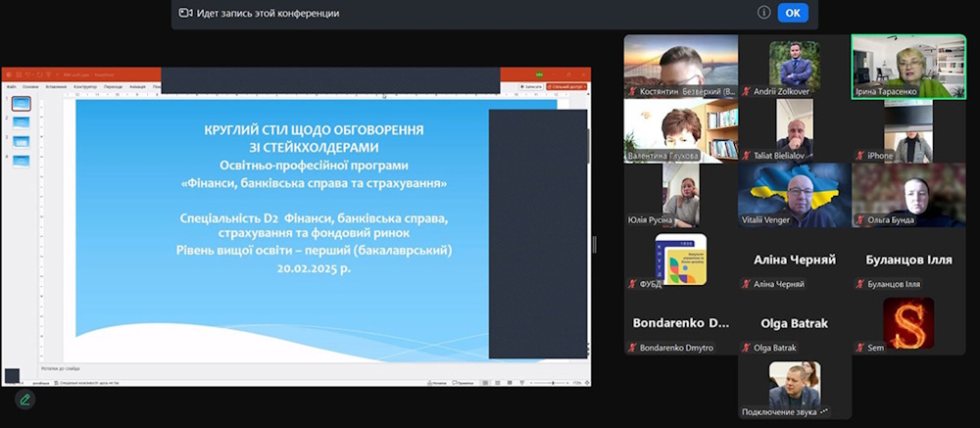Image resolution: width=980 pixels, height=428 pixels.
Task: Click muted mic icon next to Taliat Bielialov
Action: click(x=747, y=156)
